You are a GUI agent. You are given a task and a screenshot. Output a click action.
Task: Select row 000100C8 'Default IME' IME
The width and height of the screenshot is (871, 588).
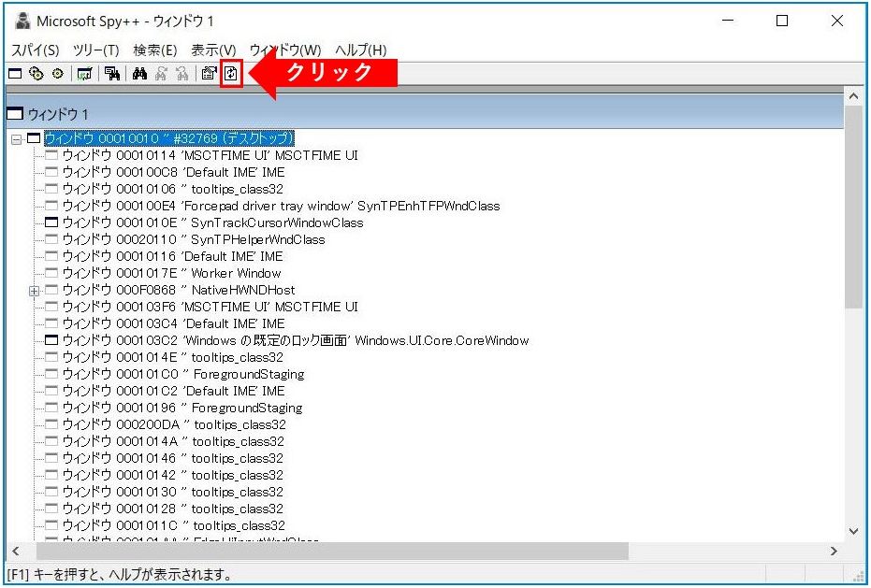[x=173, y=172]
